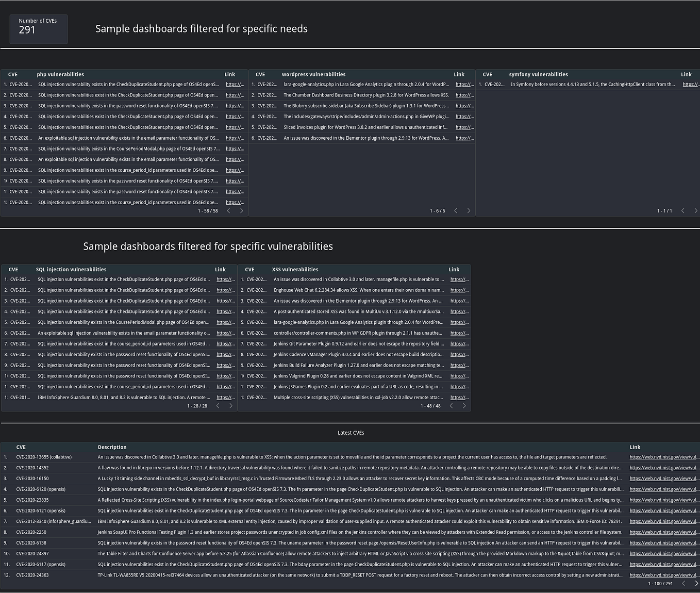Viewport: 700px width, 593px height.
Task: Click previous-page arrow in php vulnerabilities table
Action: tap(228, 210)
